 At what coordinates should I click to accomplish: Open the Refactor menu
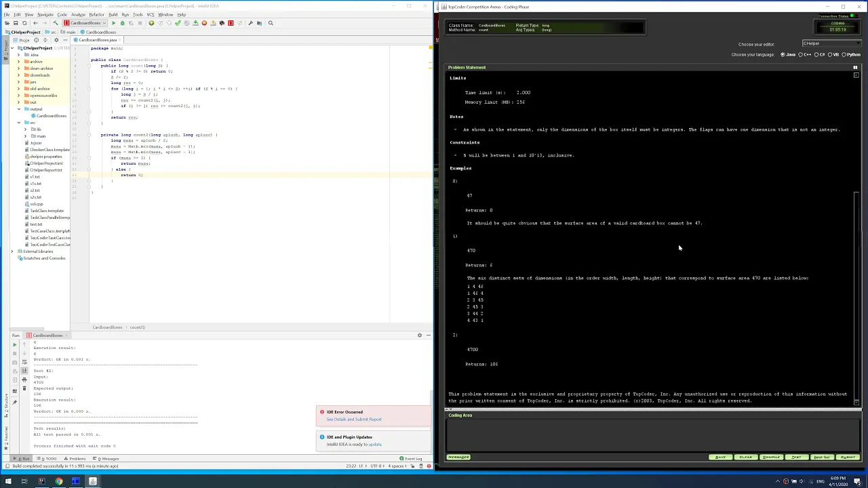point(97,14)
